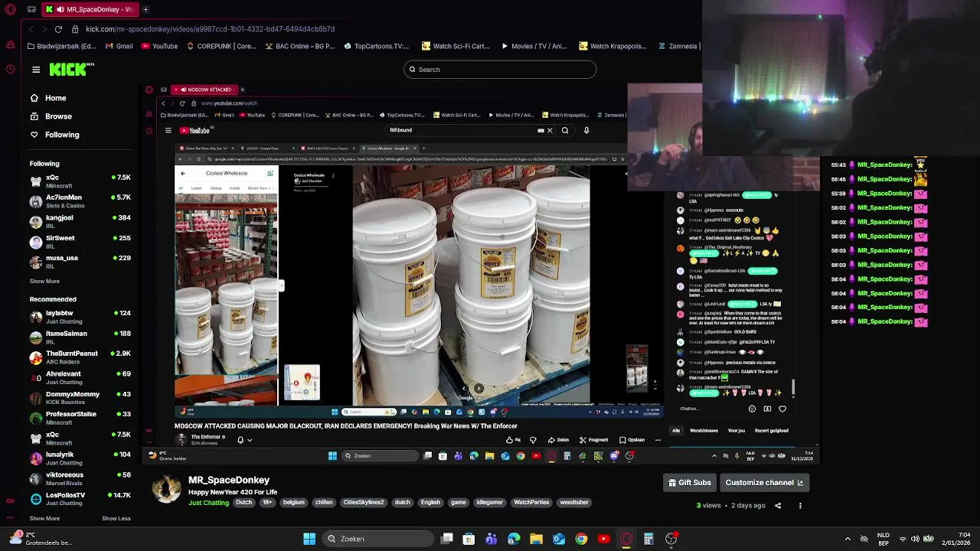Open LosPollosTV recommended channel
This screenshot has height=551, width=980.
point(80,499)
